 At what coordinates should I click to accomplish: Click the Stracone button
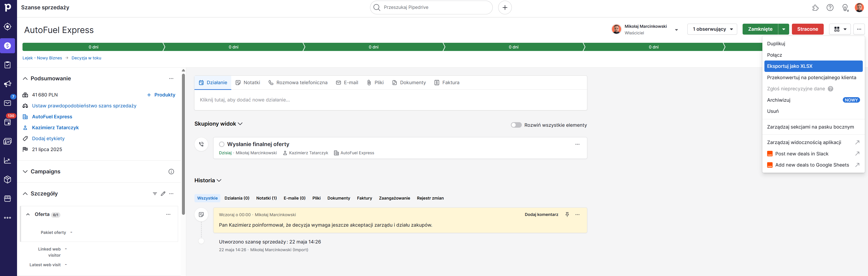coord(807,29)
